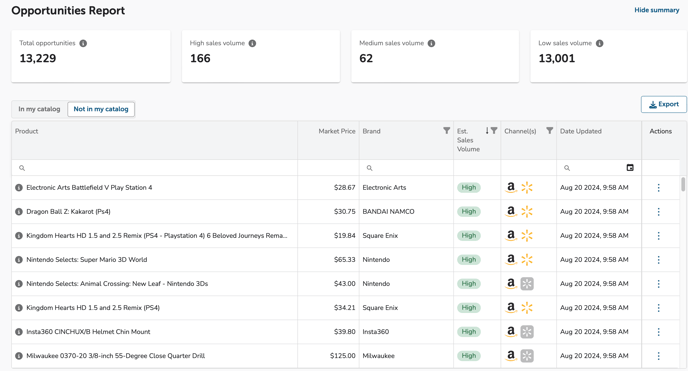The image size is (688, 371).
Task: Click Walmart icon in Dragon Ball Z row
Action: pos(527,212)
